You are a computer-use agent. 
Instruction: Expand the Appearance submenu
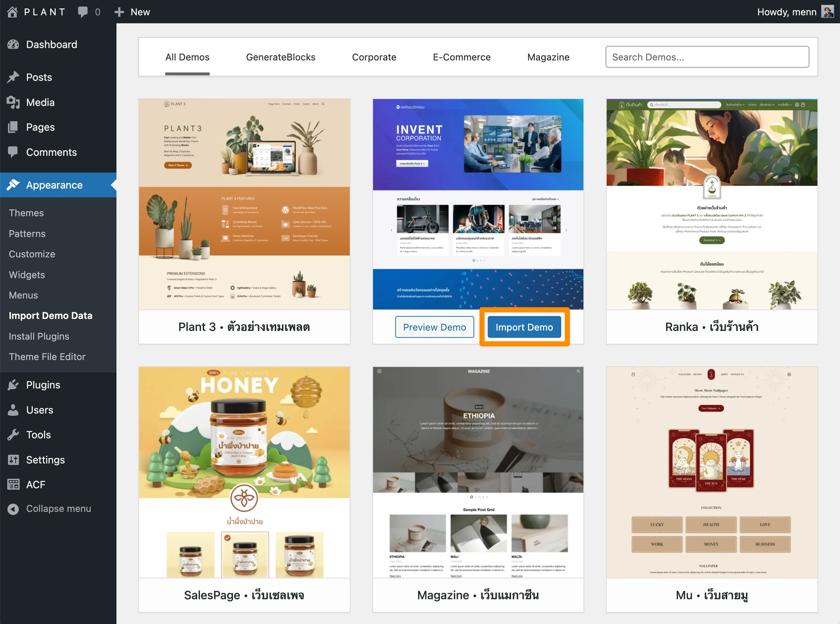54,184
